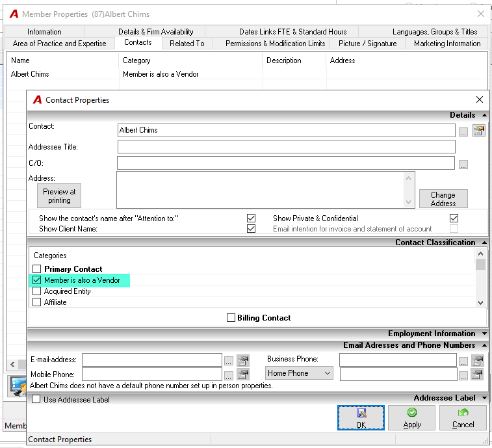Click the E-mail-address input field
This screenshot has height=448, width=492.
pos(152,360)
